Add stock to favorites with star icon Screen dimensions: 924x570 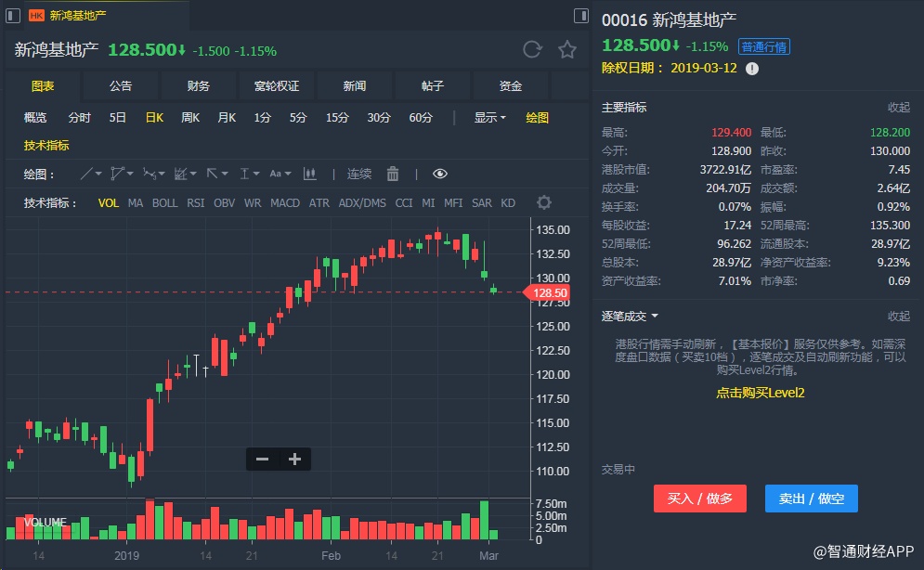pyautogui.click(x=566, y=50)
